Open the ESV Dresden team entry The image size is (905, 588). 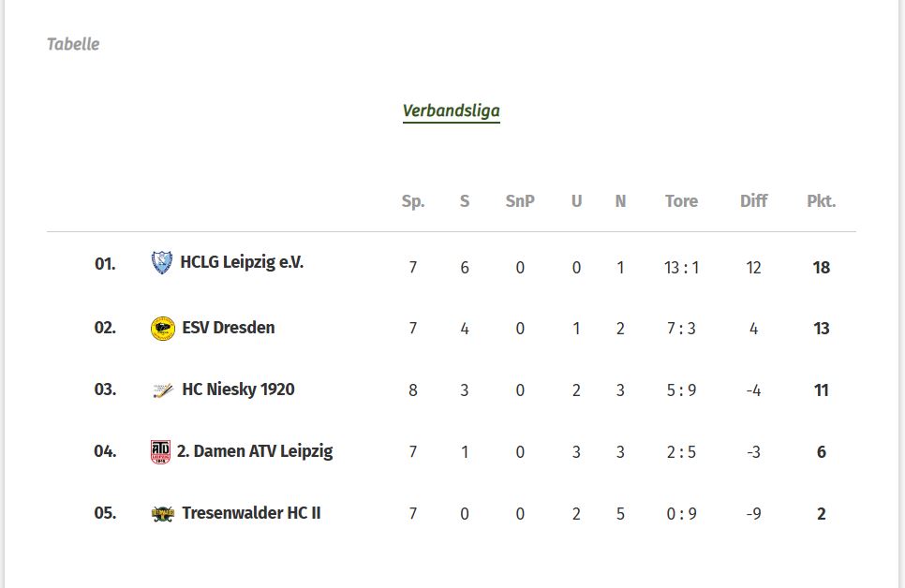point(229,327)
